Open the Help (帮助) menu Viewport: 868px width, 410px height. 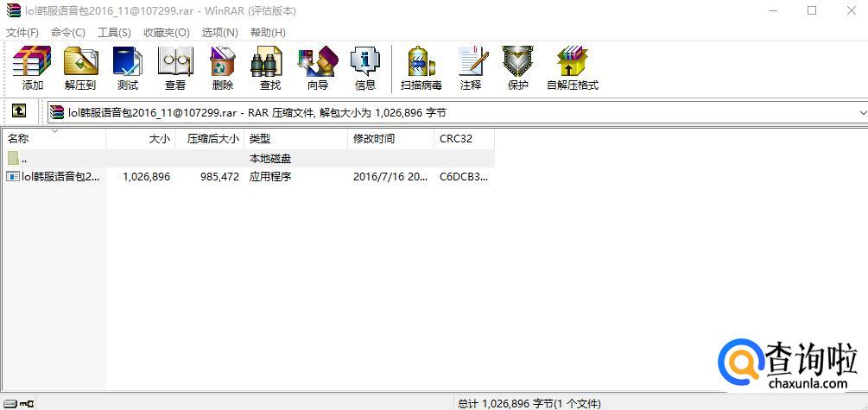click(268, 33)
